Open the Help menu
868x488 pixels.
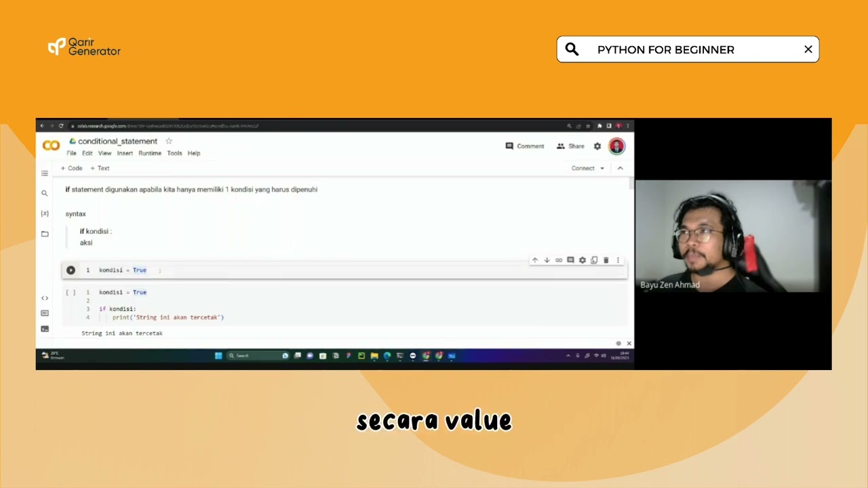click(x=194, y=153)
